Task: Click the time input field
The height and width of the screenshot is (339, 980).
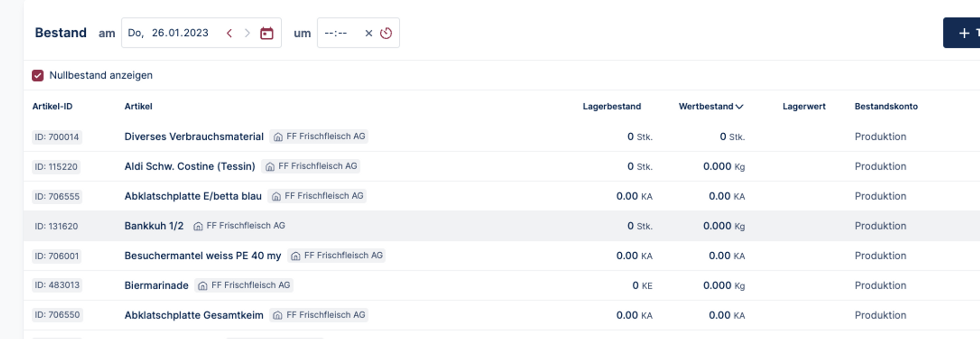Action: coord(336,33)
